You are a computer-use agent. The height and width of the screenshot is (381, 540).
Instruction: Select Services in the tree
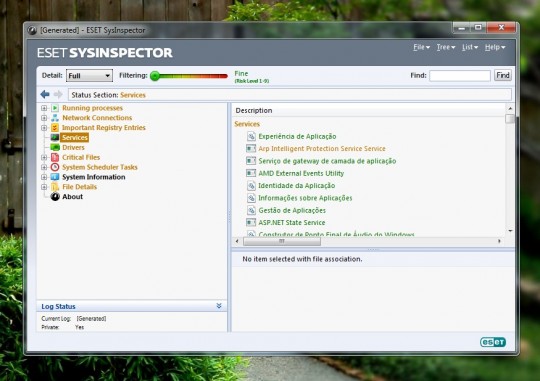(75, 137)
